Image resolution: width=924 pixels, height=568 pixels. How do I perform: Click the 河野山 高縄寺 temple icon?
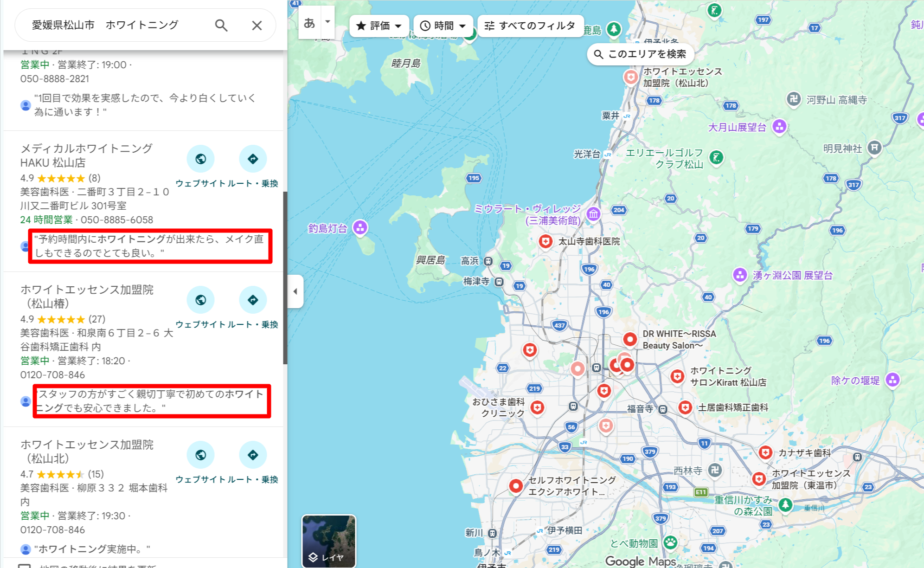[x=794, y=99]
